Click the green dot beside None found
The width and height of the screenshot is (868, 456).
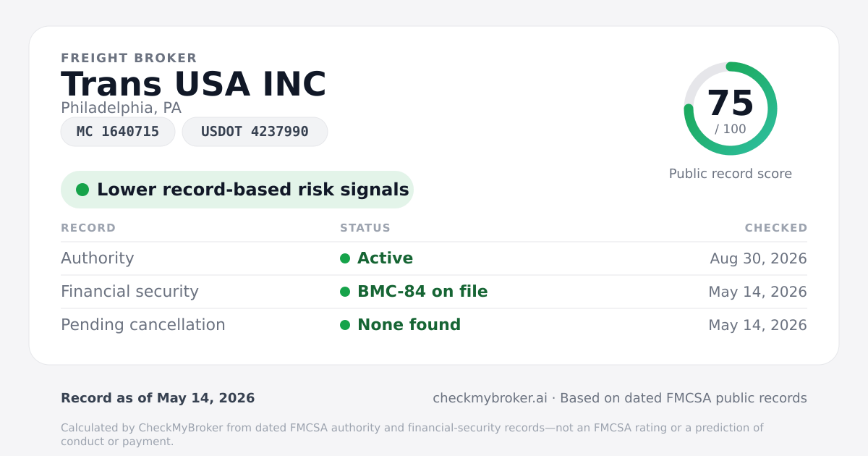coord(345,325)
